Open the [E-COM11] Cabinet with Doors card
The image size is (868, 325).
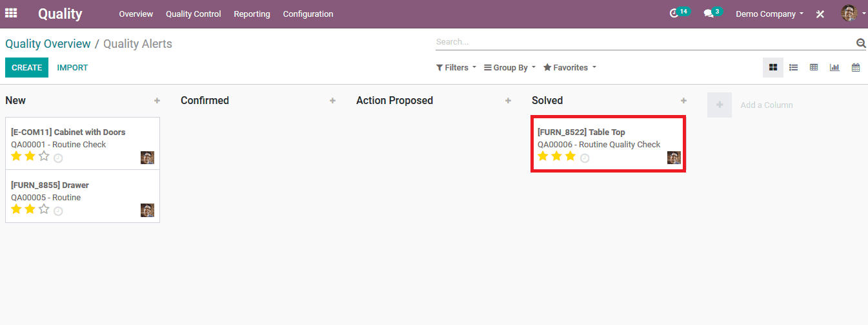[x=83, y=143]
